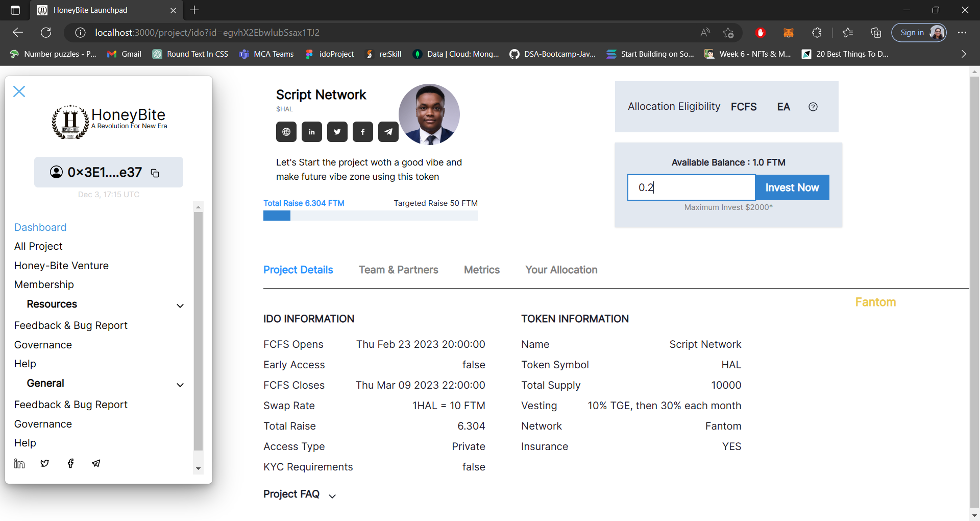Expand the Resources section

point(180,305)
